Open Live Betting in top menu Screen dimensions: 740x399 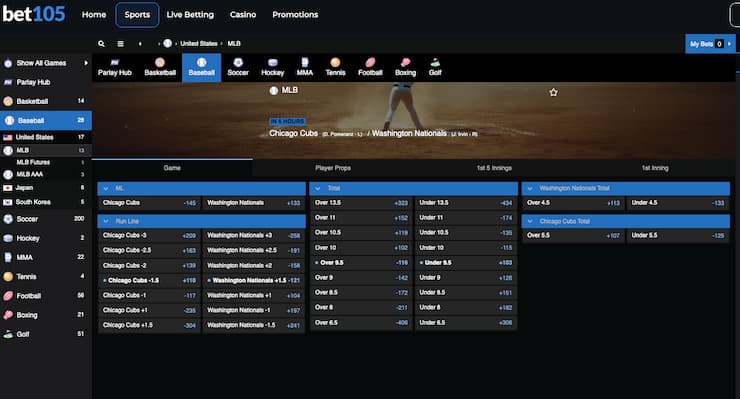pos(190,15)
